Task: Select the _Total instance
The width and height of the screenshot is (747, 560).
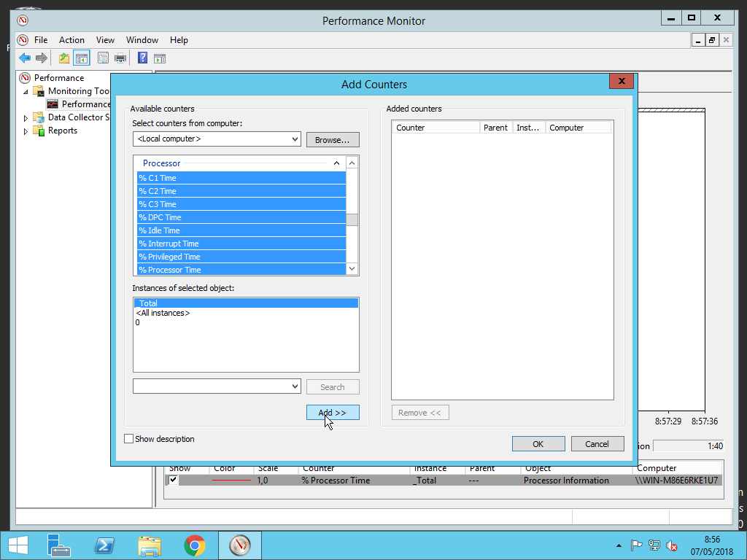Action: [x=246, y=303]
